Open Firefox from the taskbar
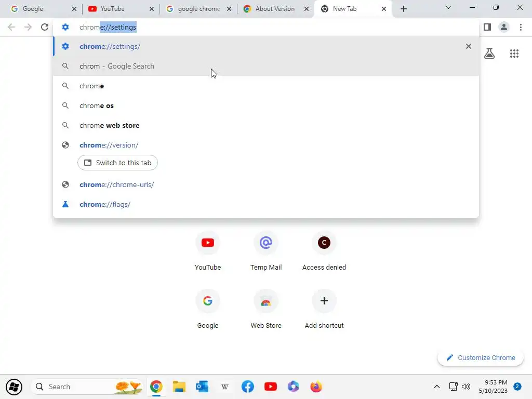 [x=316, y=387]
